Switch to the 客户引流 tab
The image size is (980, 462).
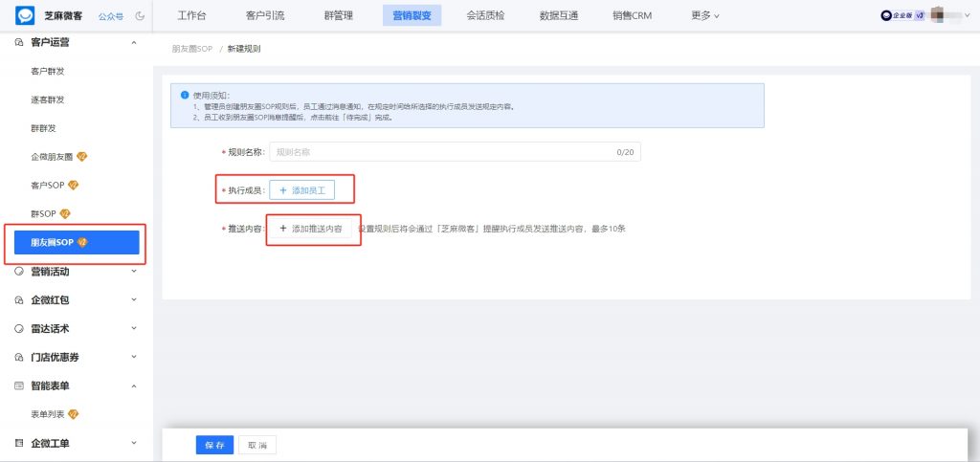(x=266, y=15)
